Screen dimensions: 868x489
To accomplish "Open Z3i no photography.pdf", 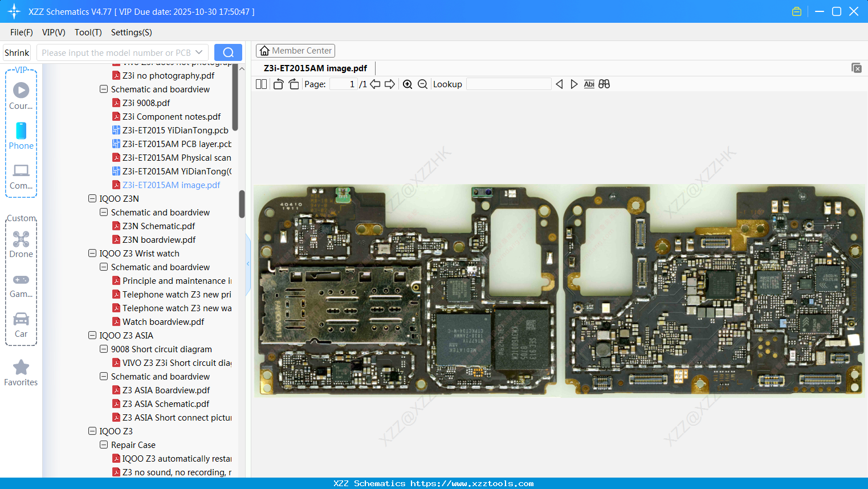I will 168,76.
